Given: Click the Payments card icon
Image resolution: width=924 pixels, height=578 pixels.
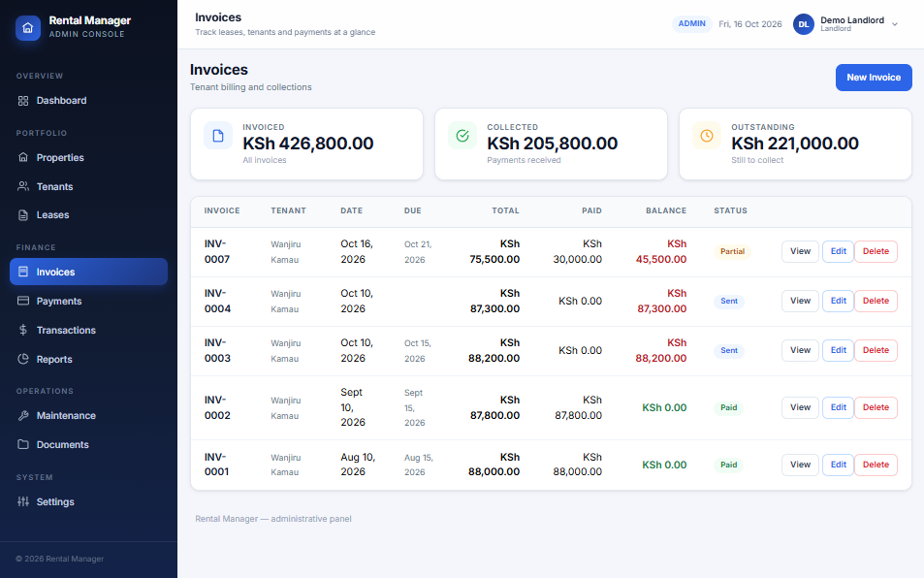Looking at the screenshot, I should pos(23,301).
